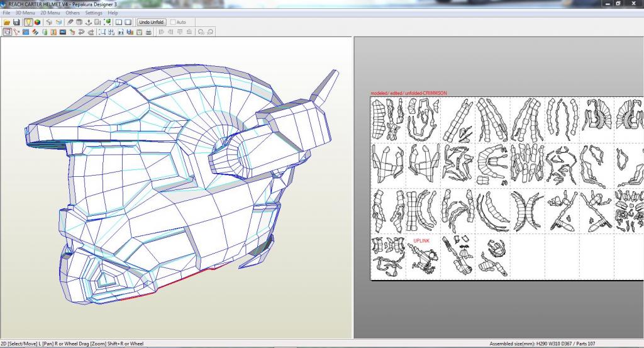Click the pattern page containing the UPLINK part
The width and height of the screenshot is (644, 348).
coord(423,257)
